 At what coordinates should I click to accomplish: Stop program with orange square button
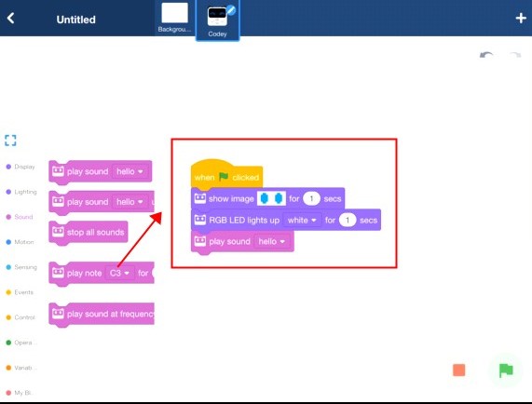[459, 370]
